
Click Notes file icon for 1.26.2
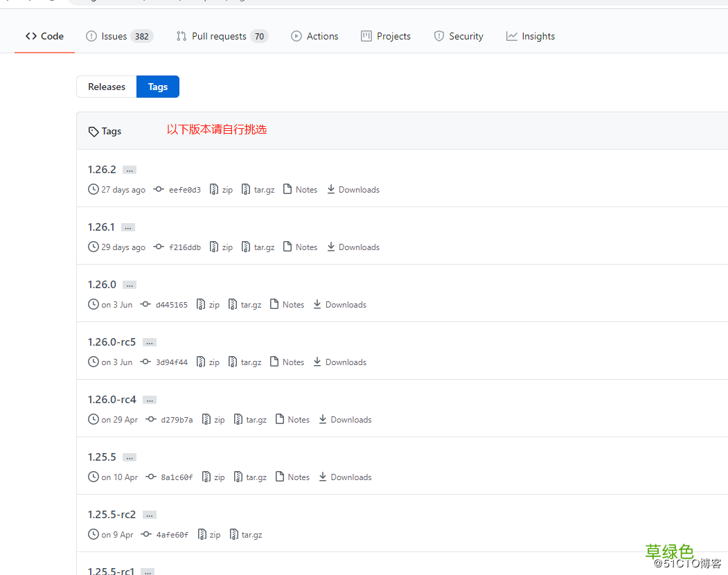287,190
